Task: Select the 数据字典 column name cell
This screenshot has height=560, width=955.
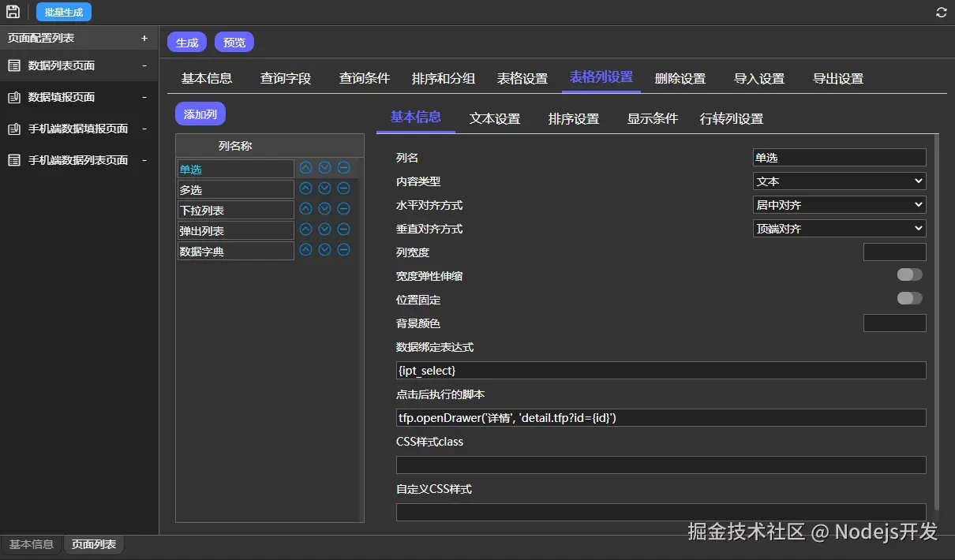Action: point(236,251)
